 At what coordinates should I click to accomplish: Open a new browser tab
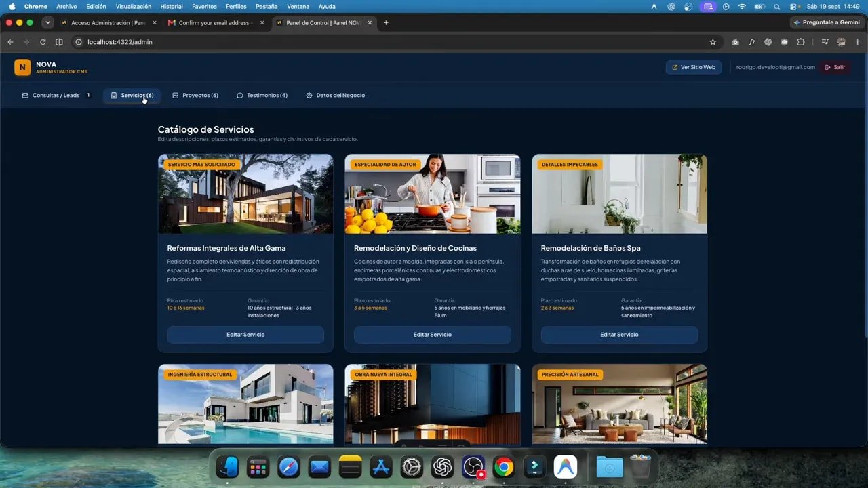pos(386,22)
